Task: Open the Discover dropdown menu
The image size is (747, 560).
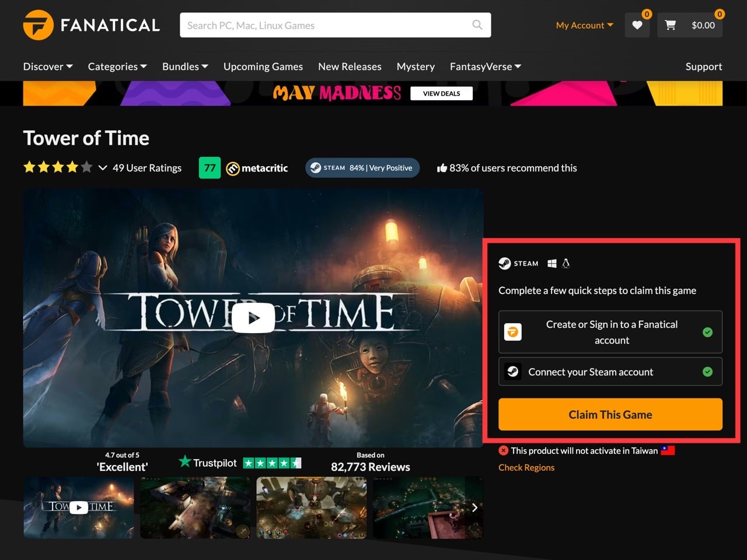Action: 48,66
